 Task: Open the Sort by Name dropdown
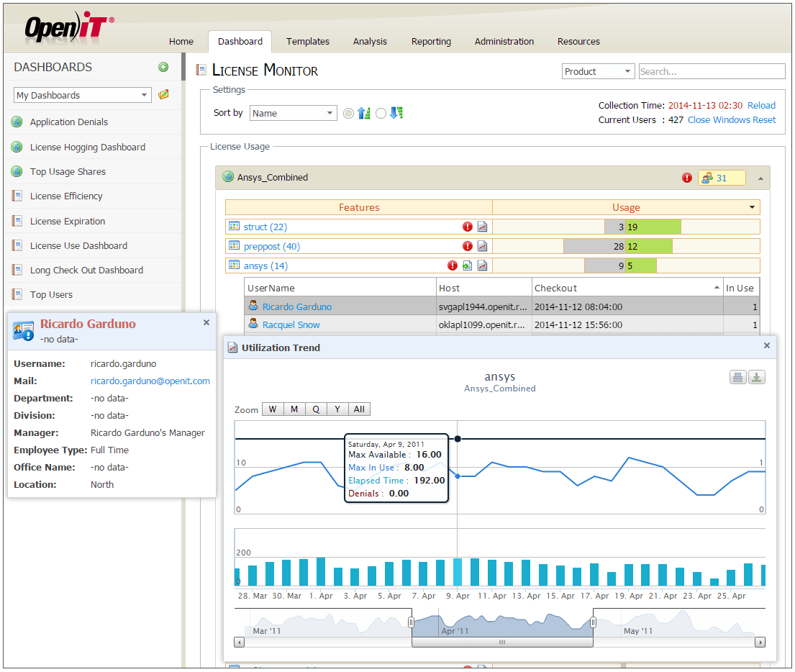point(294,113)
